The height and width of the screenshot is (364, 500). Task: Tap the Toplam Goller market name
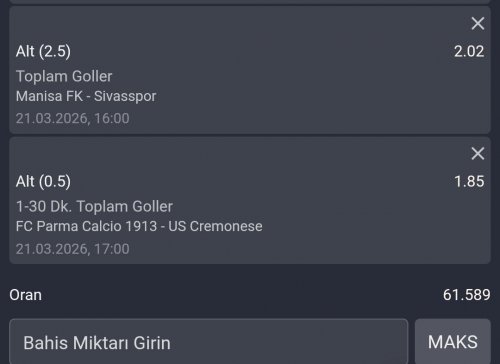tap(64, 76)
